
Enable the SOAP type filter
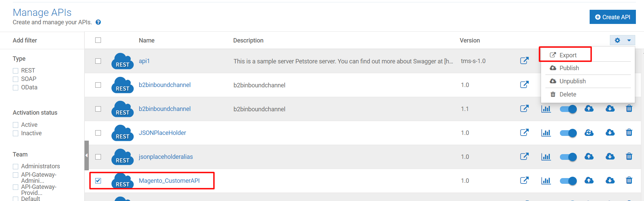[x=15, y=79]
